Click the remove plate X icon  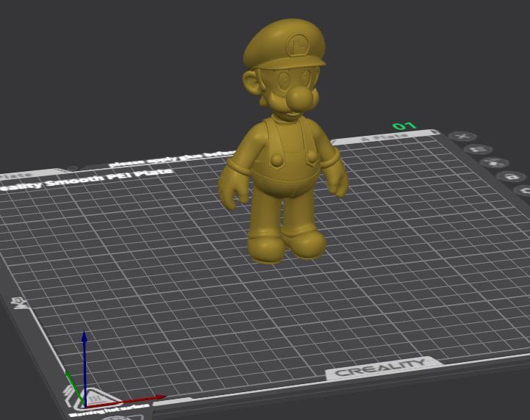click(x=462, y=137)
